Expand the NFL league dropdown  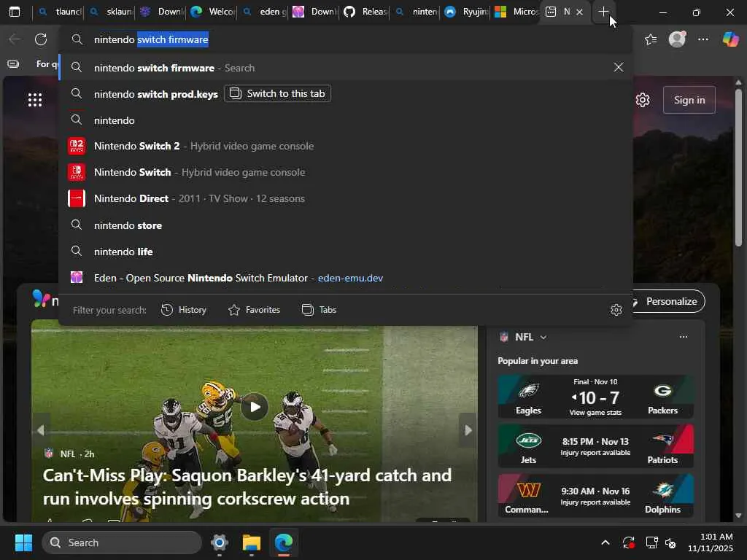pos(543,337)
